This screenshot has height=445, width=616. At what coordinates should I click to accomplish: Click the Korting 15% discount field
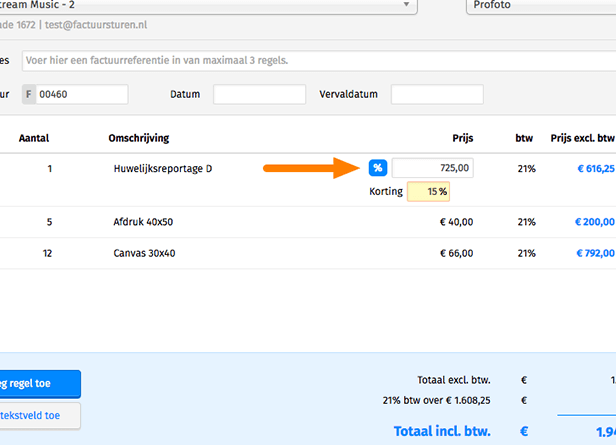[429, 191]
